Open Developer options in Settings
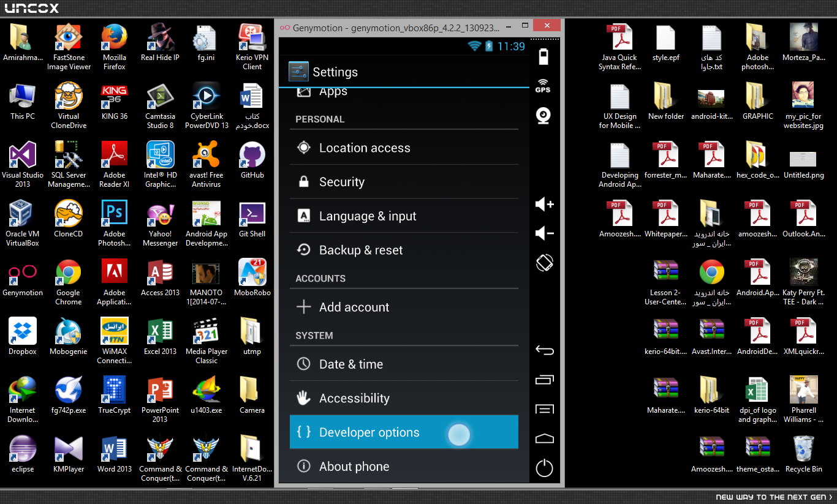 point(404,432)
